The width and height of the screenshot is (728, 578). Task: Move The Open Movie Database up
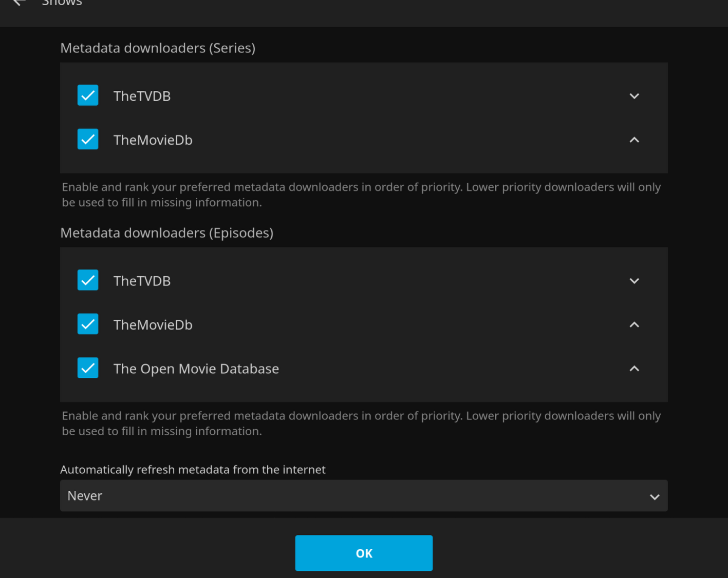(634, 369)
